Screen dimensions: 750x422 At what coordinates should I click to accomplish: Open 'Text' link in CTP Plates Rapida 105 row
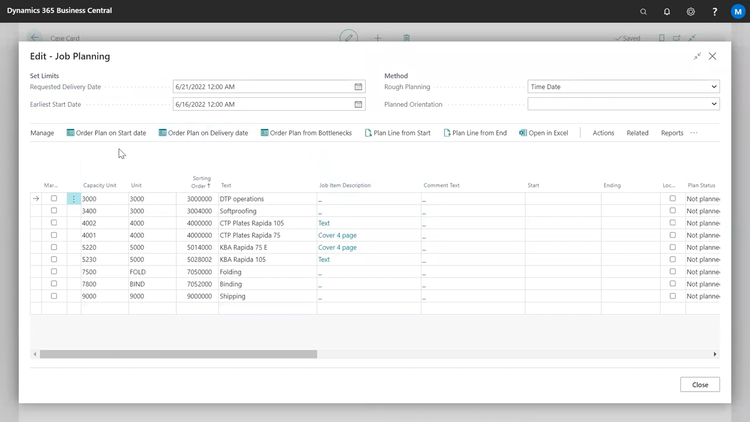[x=324, y=223]
